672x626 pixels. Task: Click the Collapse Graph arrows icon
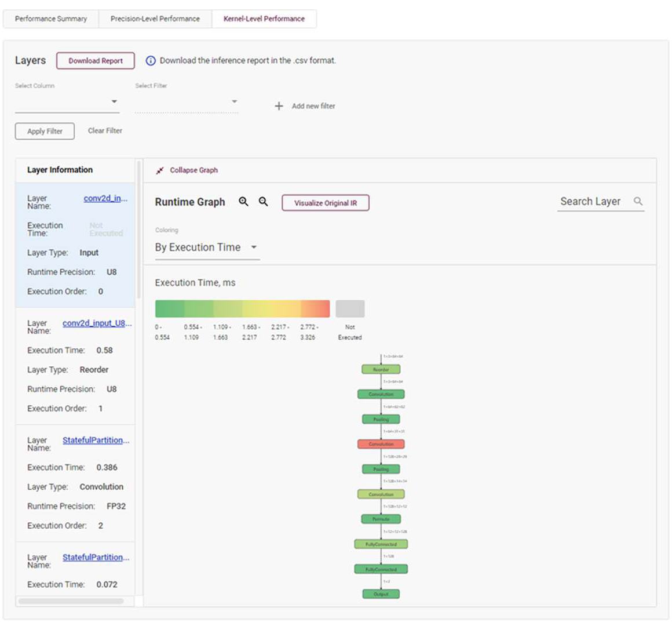tap(160, 170)
